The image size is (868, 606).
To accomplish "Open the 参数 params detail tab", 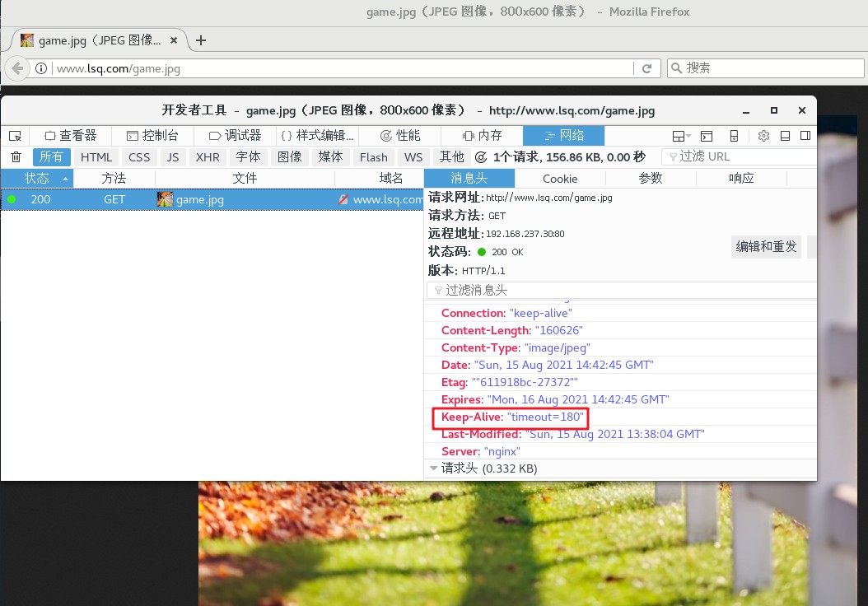I will tap(651, 178).
